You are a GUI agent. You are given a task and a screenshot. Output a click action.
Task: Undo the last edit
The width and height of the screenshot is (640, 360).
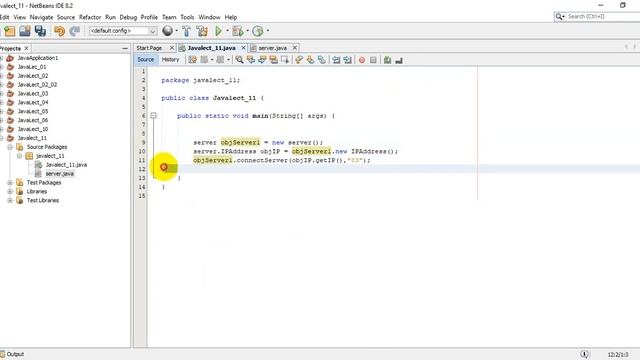(x=59, y=31)
